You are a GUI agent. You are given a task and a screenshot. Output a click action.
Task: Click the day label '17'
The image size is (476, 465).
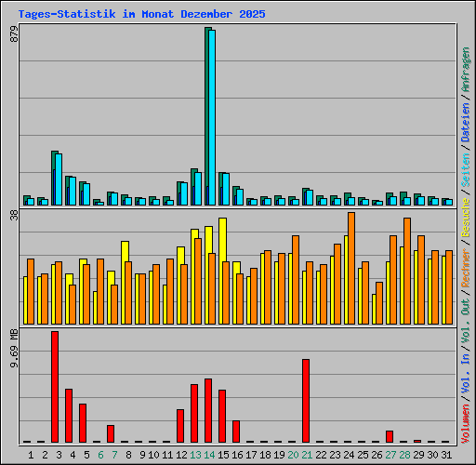coord(251,455)
